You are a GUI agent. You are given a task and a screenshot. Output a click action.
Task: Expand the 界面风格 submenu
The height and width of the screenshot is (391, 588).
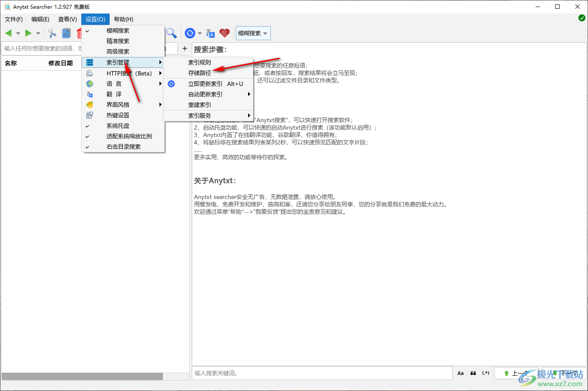[x=123, y=105]
